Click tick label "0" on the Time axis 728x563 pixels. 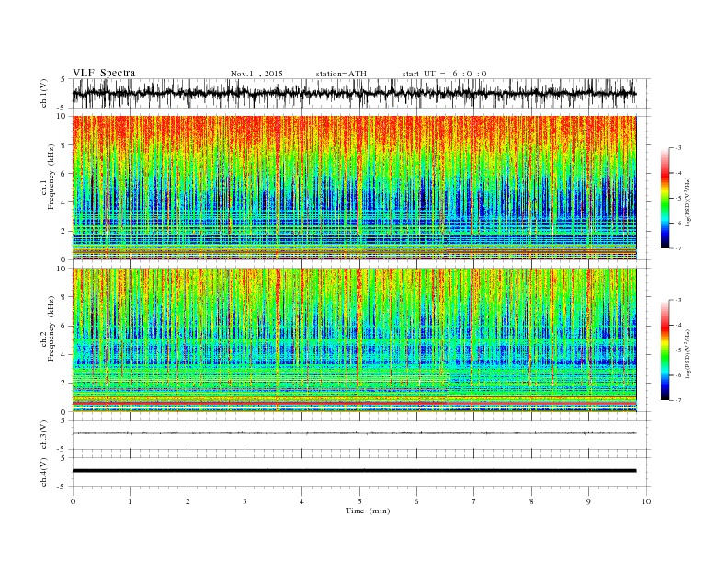pos(73,501)
